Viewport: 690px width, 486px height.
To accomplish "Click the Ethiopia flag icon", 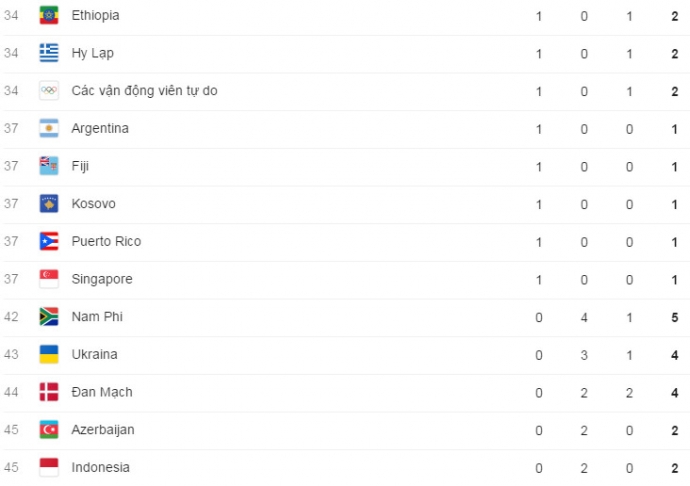I will click(48, 16).
